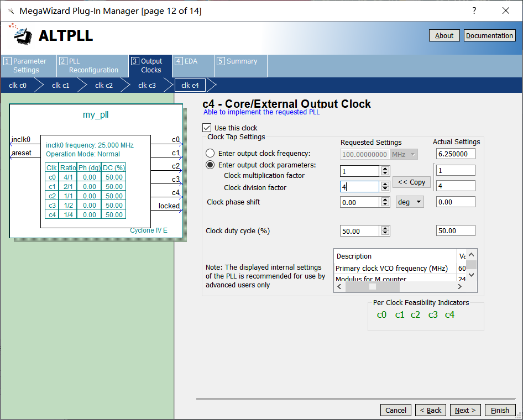Screen dimensions: 523x420
Task: Increase clock multiplication factor with up arrow
Action: (x=385, y=169)
